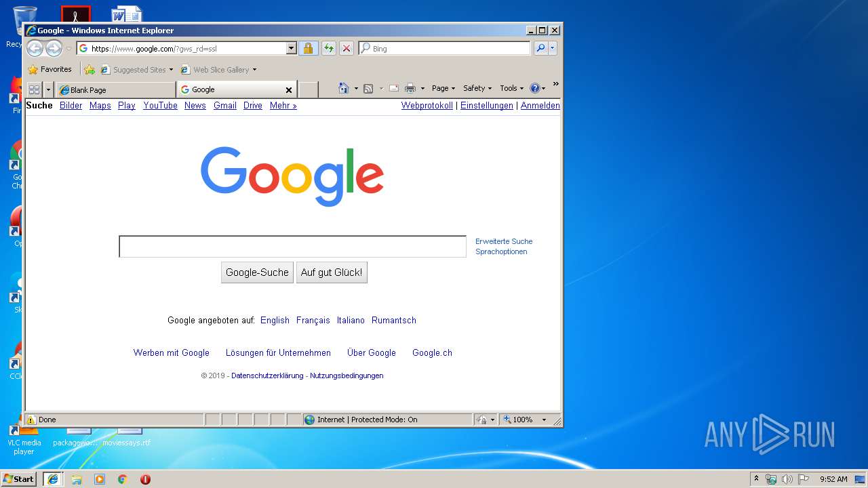
Task: Open the Page menu
Action: point(443,88)
